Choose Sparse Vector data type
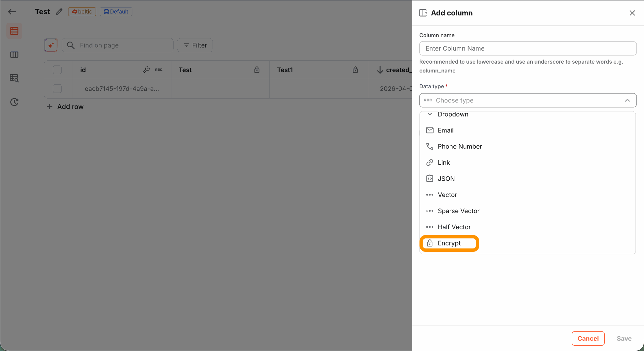The image size is (644, 351). click(x=458, y=211)
